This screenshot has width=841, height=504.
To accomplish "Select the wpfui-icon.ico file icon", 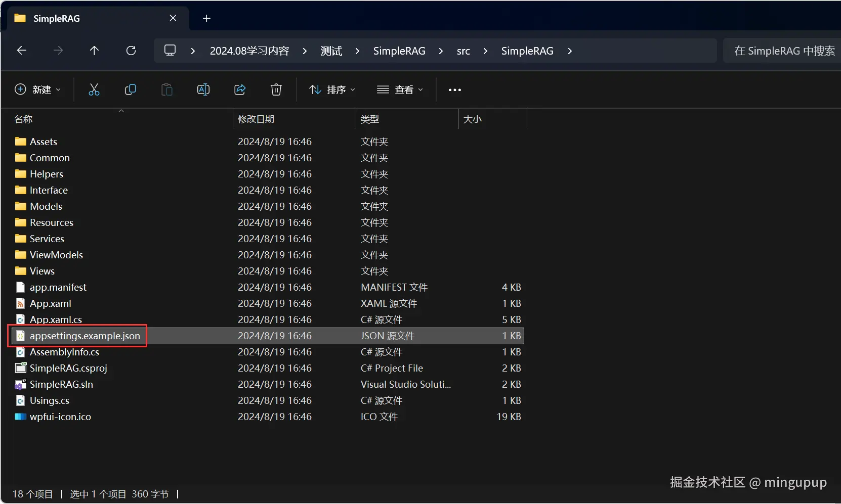I will [x=21, y=417].
